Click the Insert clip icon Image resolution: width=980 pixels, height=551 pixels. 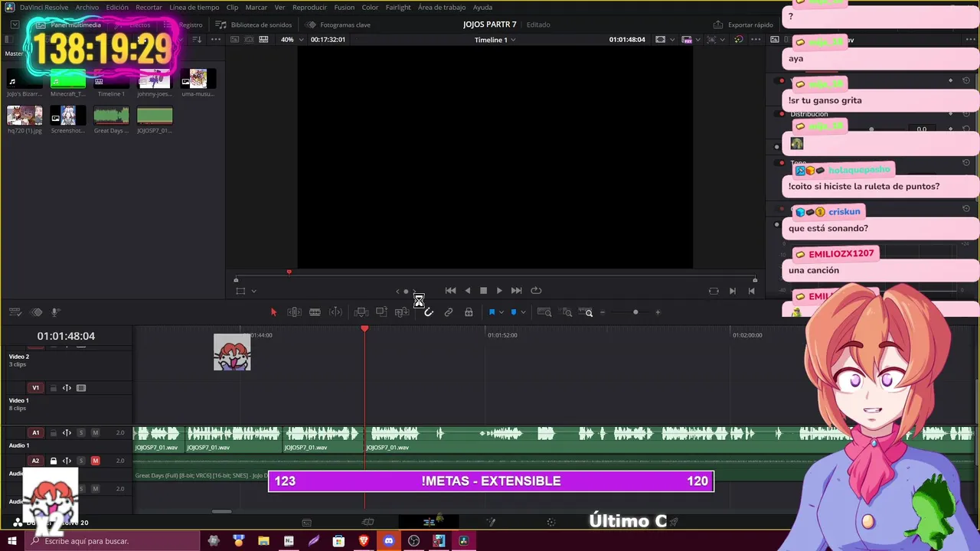pos(361,312)
